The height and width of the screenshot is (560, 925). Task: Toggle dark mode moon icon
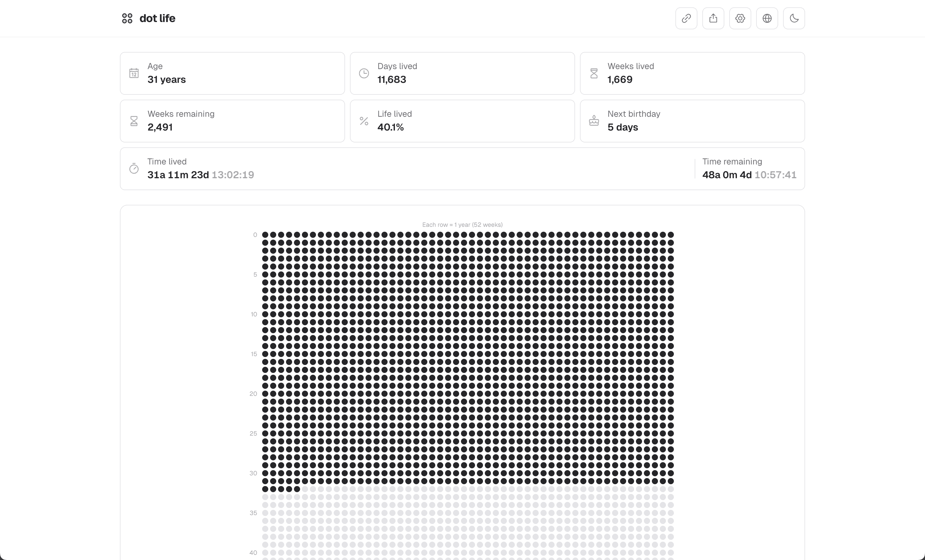click(793, 18)
